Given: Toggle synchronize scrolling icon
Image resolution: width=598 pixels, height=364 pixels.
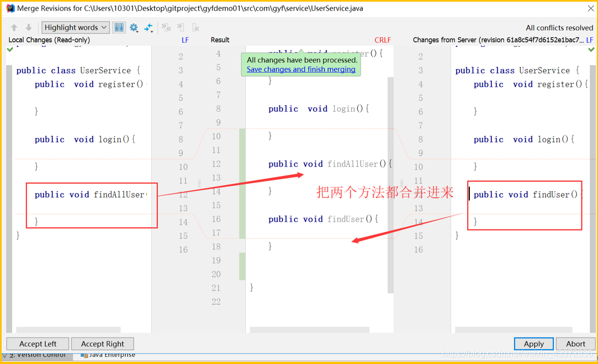Looking at the screenshot, I should (x=119, y=28).
